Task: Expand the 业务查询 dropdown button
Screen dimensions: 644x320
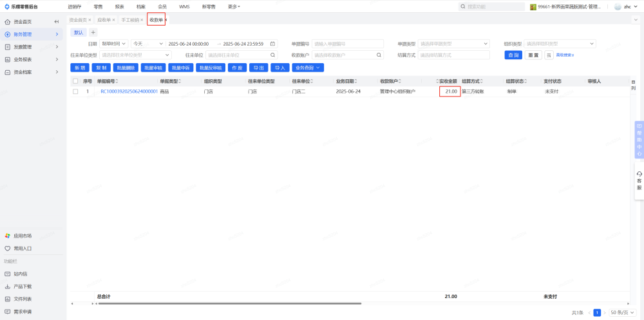Action: pos(308,68)
